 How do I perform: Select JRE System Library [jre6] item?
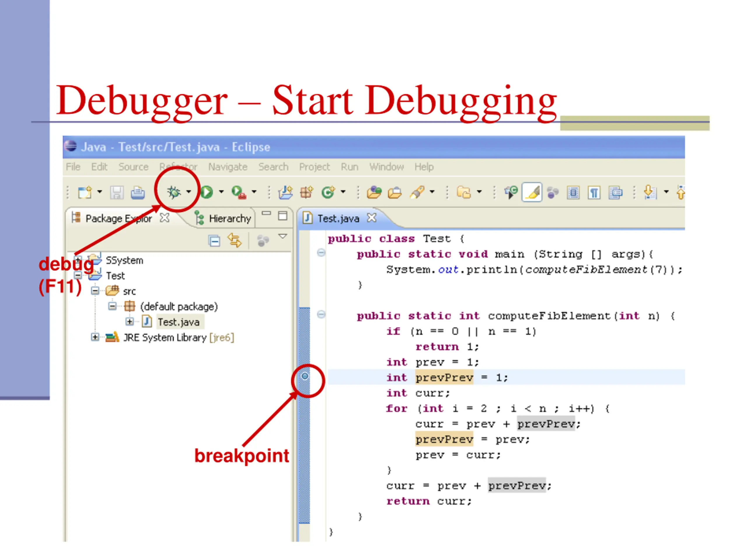(x=179, y=337)
